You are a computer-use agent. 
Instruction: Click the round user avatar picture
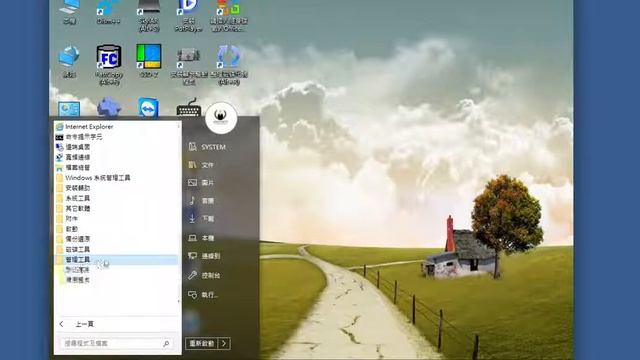tap(221, 118)
